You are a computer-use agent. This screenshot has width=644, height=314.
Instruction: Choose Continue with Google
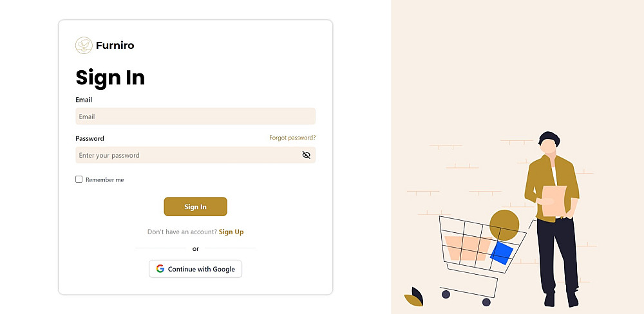[x=195, y=269]
